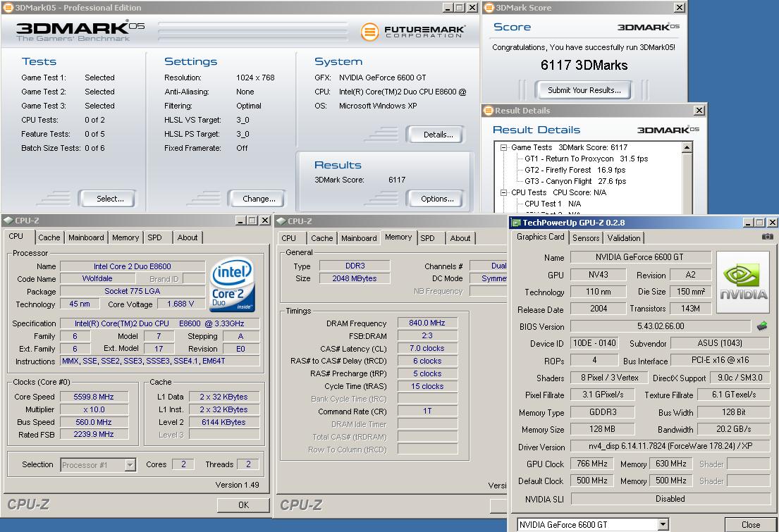Click the Level 2 cache 6144 KBytes field
This screenshot has width=779, height=532.
224,422
